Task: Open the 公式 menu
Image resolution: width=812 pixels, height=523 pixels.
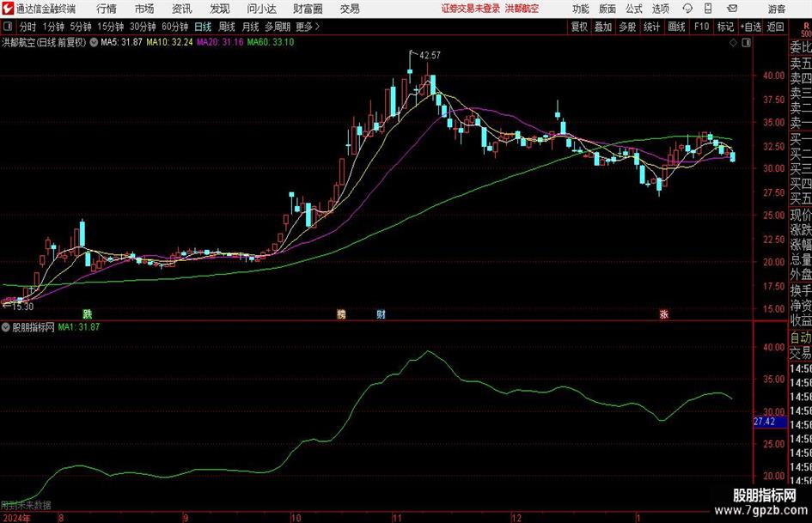Action: [634, 9]
